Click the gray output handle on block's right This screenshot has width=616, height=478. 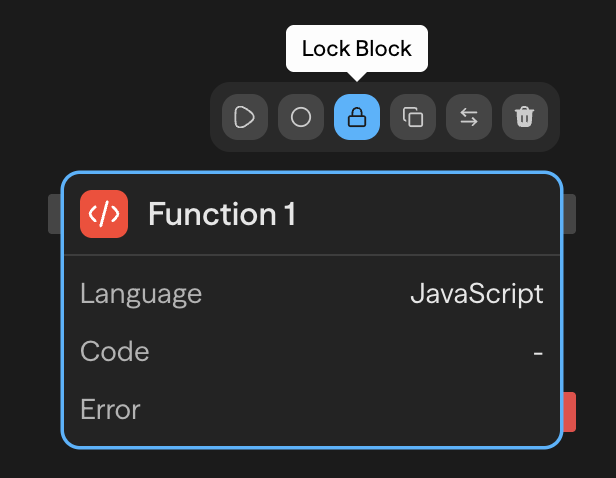tap(570, 214)
